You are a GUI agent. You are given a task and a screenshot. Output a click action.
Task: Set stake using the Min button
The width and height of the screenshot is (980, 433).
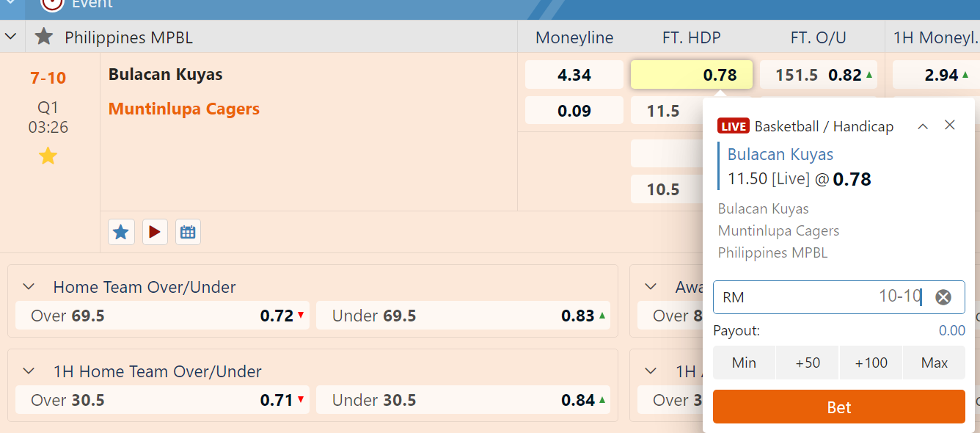[744, 363]
